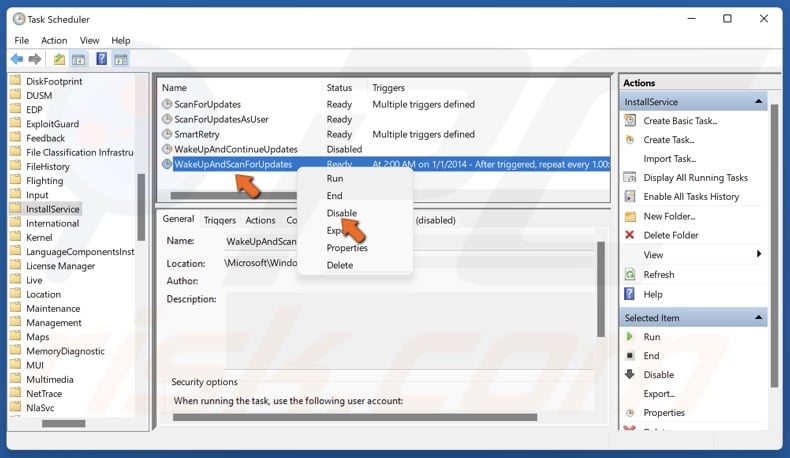Toggle the Show/Hide Action Pane icon
The height and width of the screenshot is (458, 790).
click(x=120, y=59)
